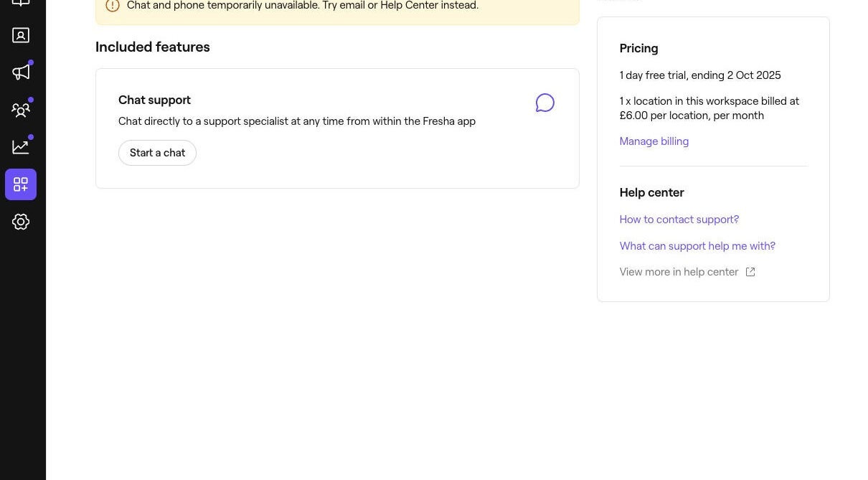This screenshot has width=868, height=480.
Task: Open the Reports trend chart icon
Action: [x=20, y=146]
